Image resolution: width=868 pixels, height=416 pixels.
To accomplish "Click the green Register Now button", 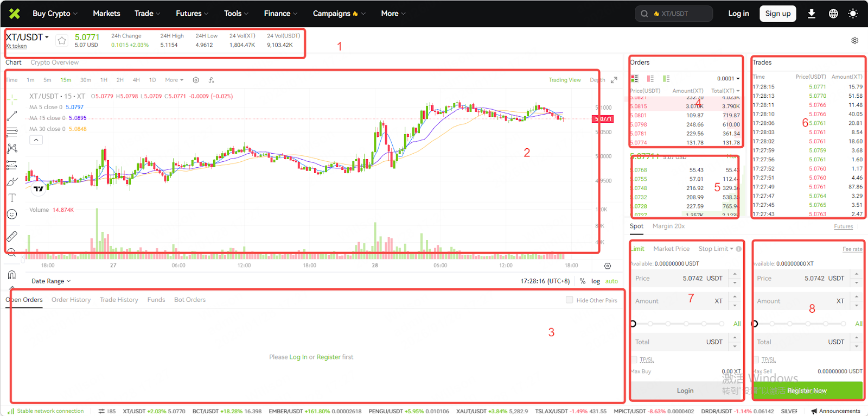I will [807, 390].
